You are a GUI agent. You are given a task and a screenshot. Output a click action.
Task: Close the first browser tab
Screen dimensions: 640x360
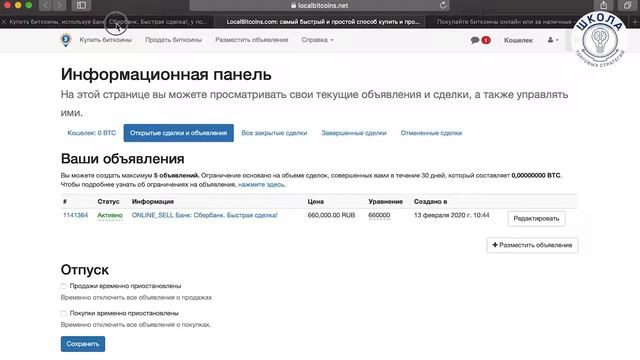[4, 22]
